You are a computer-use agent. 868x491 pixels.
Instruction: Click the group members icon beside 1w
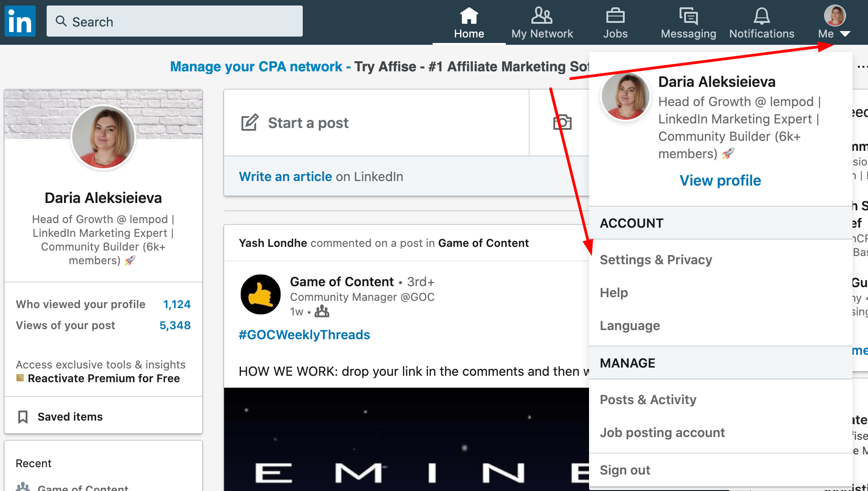point(322,312)
